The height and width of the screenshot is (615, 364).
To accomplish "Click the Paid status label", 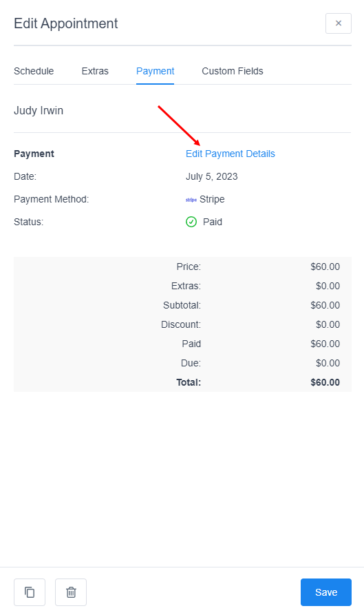I will pos(213,222).
